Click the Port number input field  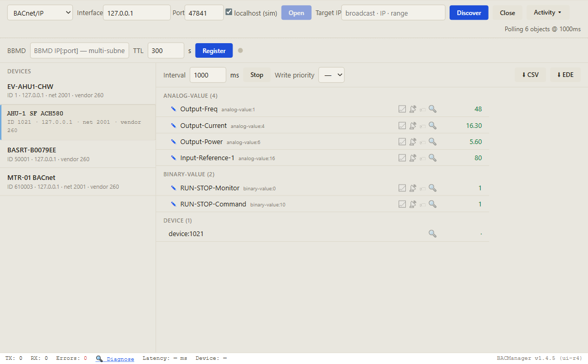point(204,13)
